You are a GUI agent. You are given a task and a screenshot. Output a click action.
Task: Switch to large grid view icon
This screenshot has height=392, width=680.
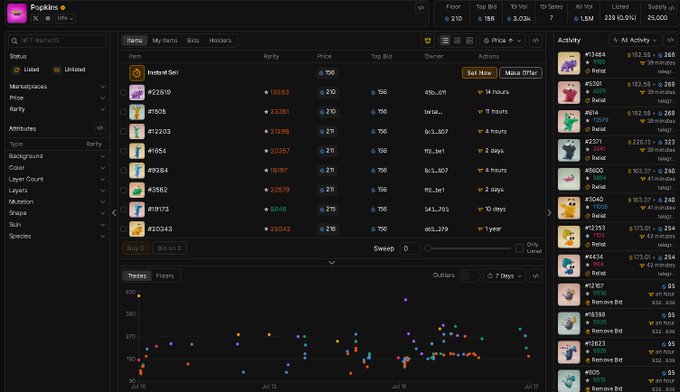tap(469, 40)
